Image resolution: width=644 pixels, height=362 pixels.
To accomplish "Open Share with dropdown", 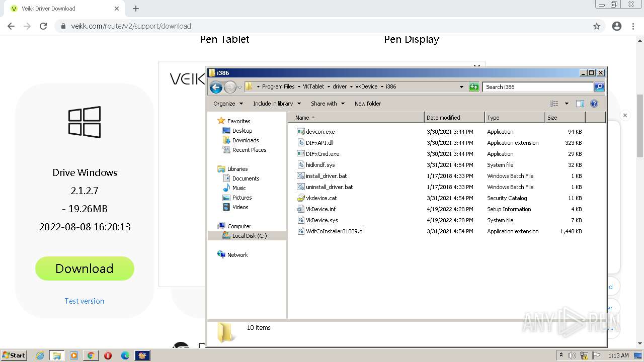I will 328,104.
